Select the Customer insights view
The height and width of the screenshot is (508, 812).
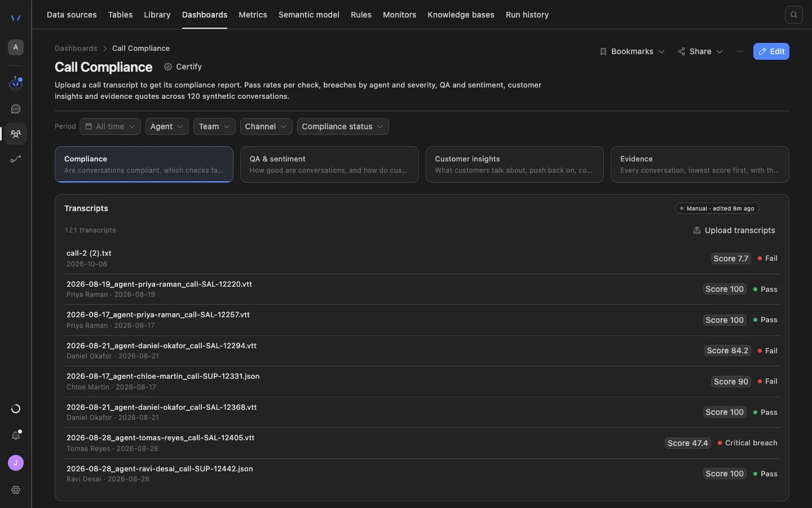(515, 164)
